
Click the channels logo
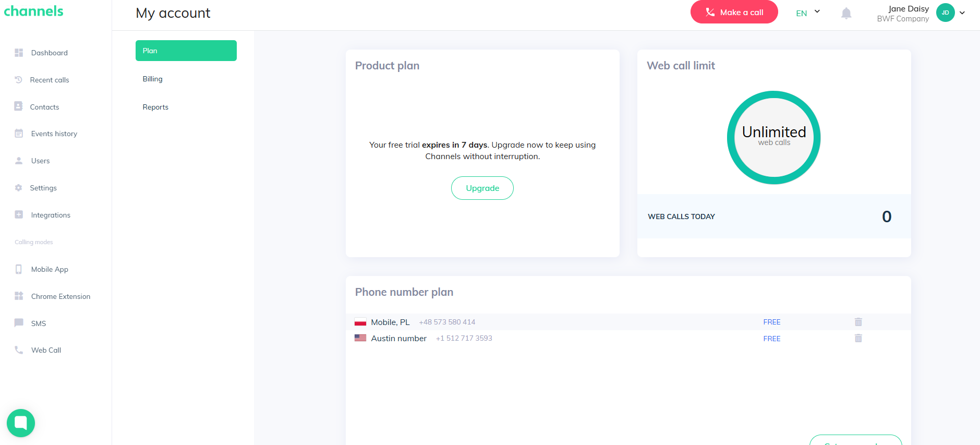point(34,11)
